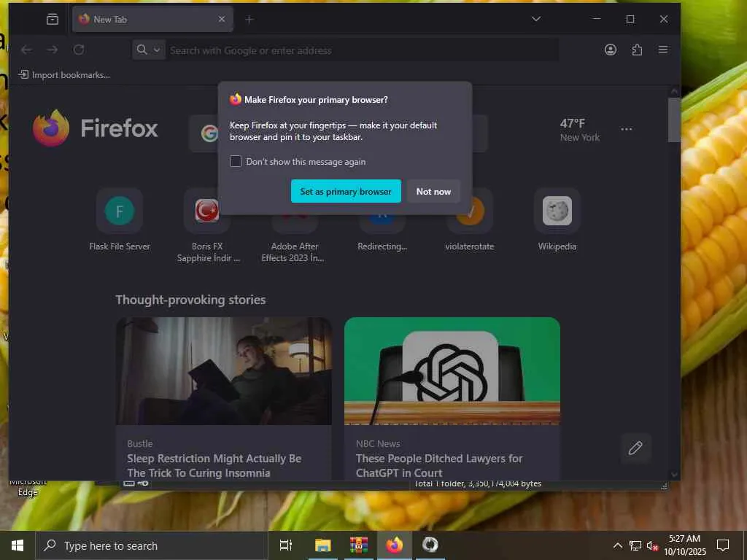Click scrollbar down arrow on page
The image size is (747, 560).
point(673,474)
